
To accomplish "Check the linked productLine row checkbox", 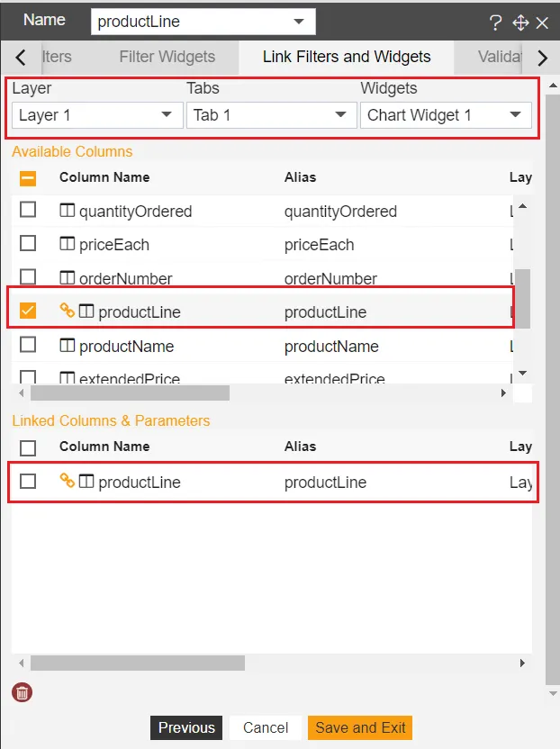I will (28, 481).
